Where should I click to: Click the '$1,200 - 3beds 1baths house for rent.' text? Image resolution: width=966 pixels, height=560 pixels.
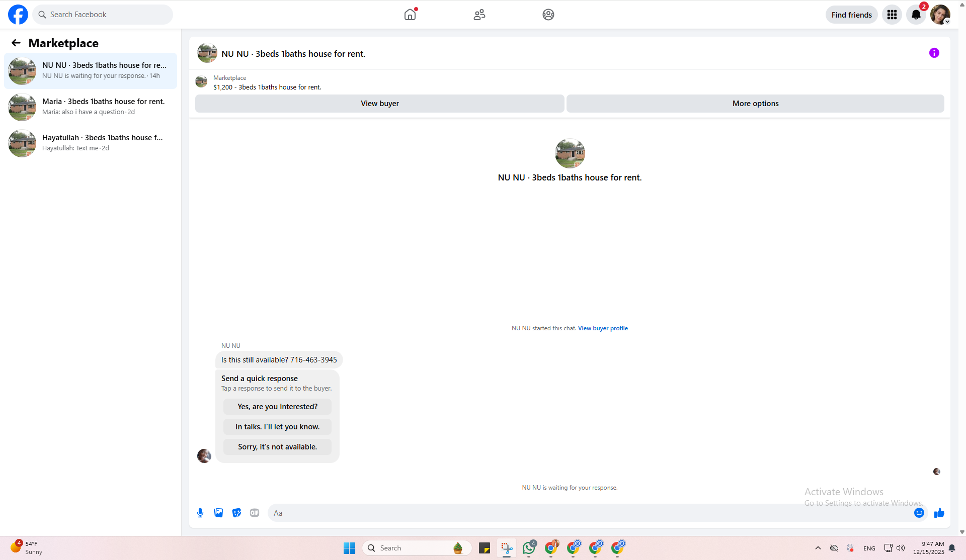coord(267,87)
